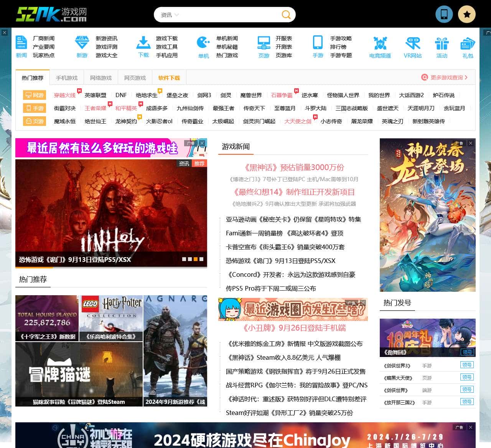Open the 页游 web games icon
The image size is (491, 448).
[x=264, y=47]
